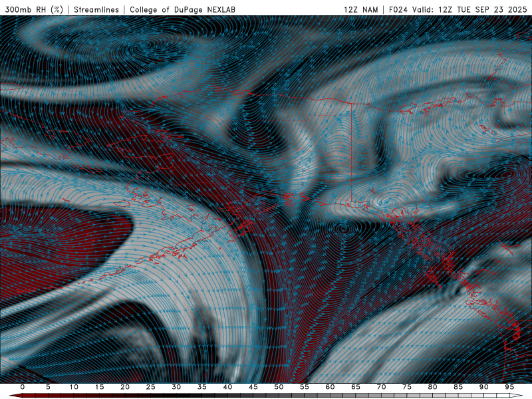Click the bright red low-end colorbar segment
The height and width of the screenshot is (399, 532).
click(x=16, y=396)
